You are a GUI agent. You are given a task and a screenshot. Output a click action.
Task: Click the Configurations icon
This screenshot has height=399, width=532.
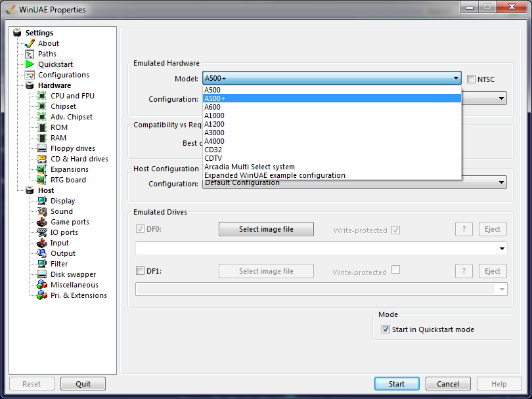click(x=30, y=75)
